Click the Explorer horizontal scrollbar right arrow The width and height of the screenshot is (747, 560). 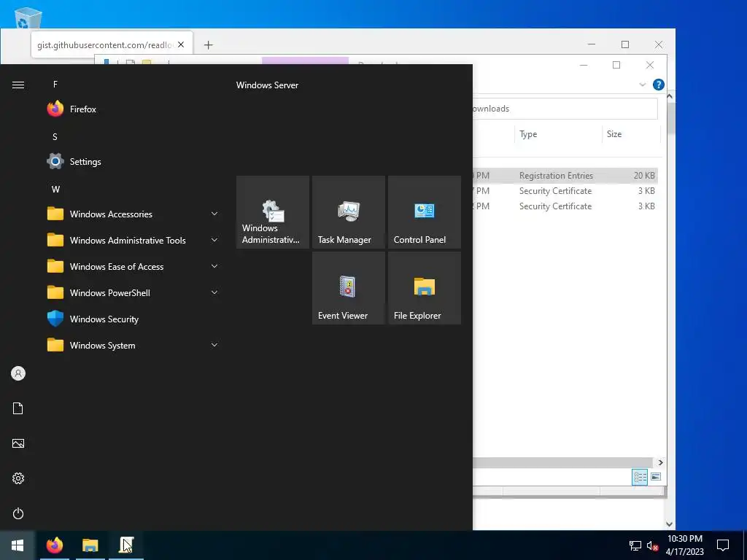660,462
